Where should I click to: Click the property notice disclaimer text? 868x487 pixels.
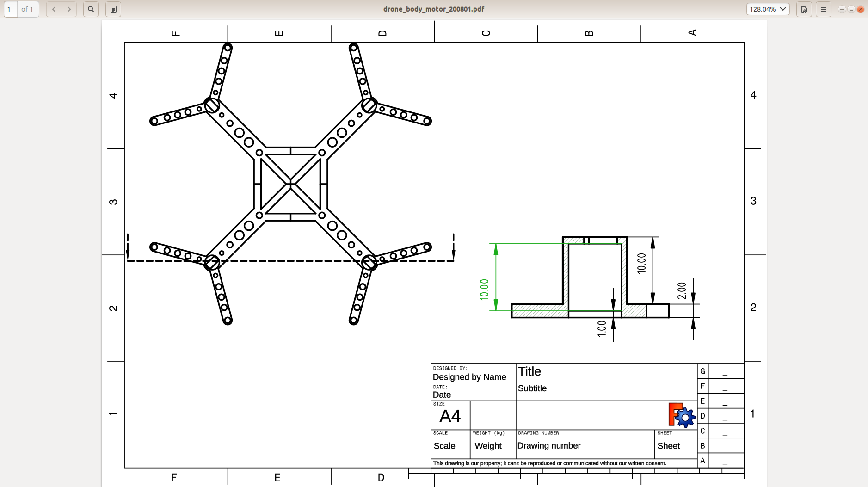(549, 463)
